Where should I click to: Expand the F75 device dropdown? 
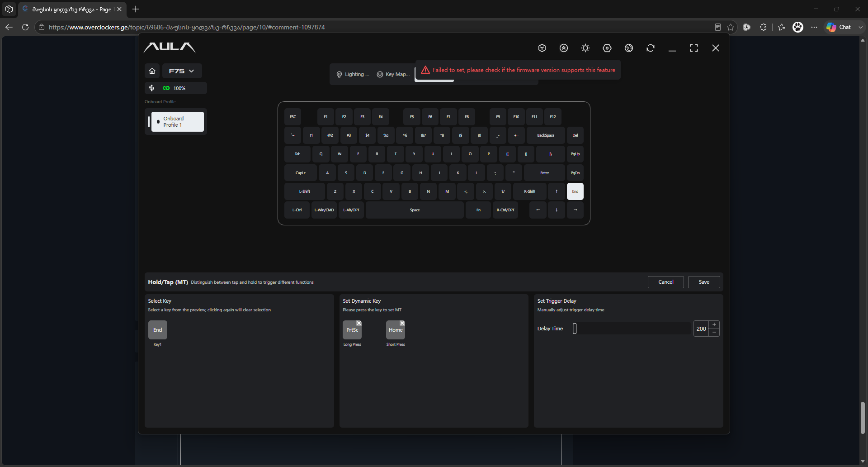coord(182,71)
